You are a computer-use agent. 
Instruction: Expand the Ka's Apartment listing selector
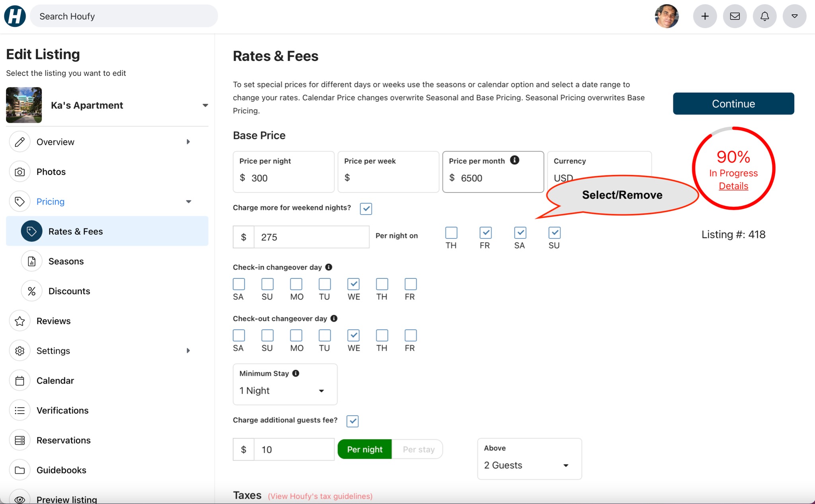205,105
